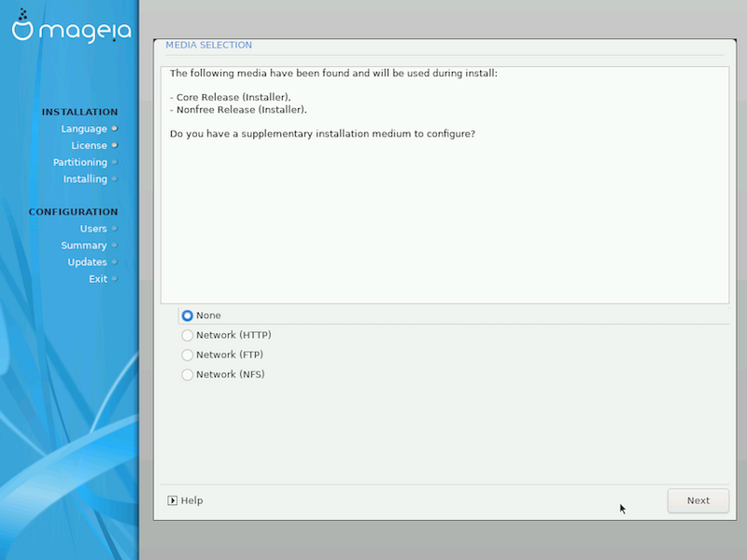
Task: Click the 'Nonfree Release (Installer)' line
Action: point(238,109)
